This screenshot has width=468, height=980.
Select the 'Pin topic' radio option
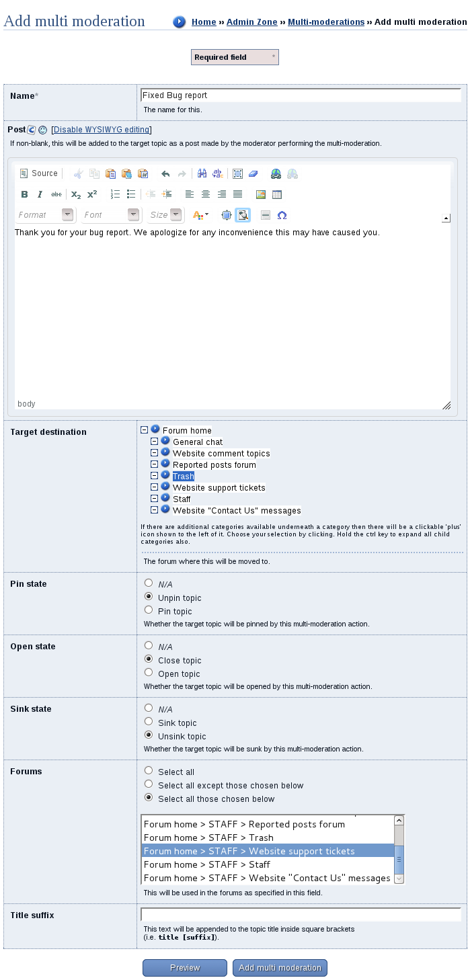(x=149, y=610)
